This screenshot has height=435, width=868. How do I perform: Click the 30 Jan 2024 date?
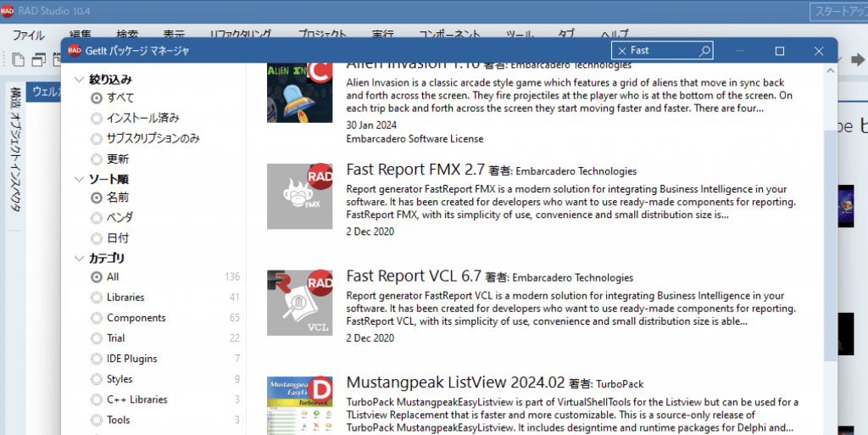click(x=371, y=125)
